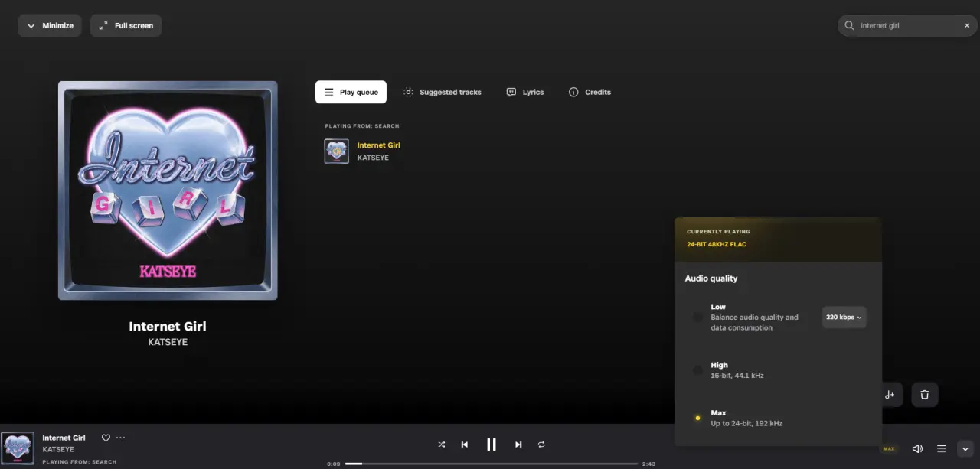Viewport: 980px width, 469px height.
Task: Click the Minimize player button
Action: (x=51, y=25)
